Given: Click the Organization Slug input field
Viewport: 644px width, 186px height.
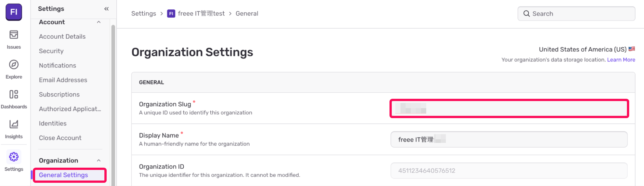Looking at the screenshot, I should (509, 108).
